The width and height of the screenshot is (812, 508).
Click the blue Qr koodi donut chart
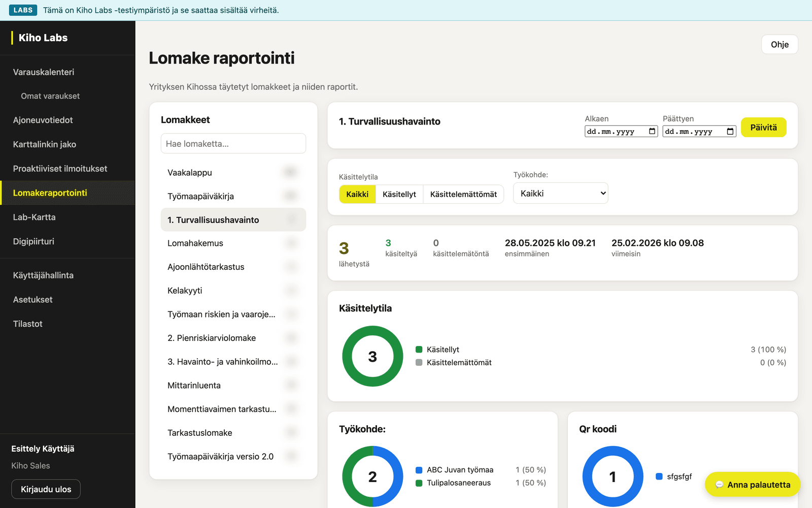(613, 477)
